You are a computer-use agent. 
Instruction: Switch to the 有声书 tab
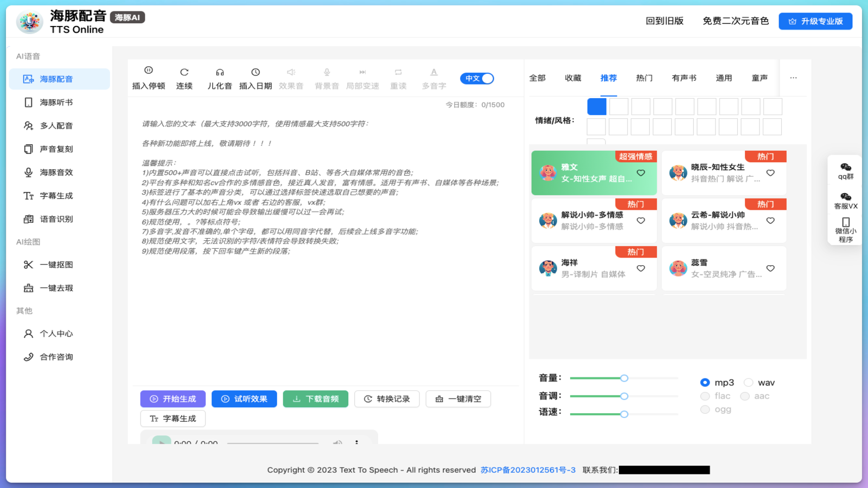point(684,78)
